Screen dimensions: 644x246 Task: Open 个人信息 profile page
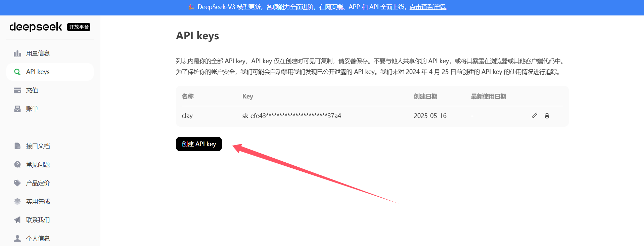[50, 238]
